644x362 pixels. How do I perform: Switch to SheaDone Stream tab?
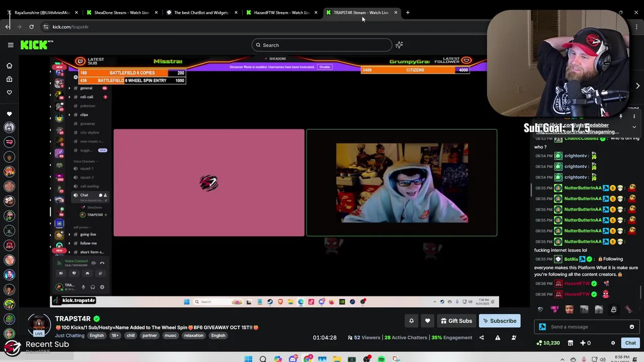122,13
